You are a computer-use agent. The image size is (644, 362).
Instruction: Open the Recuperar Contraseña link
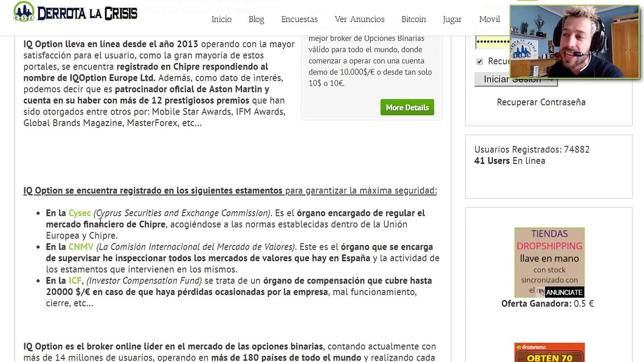pyautogui.click(x=541, y=102)
